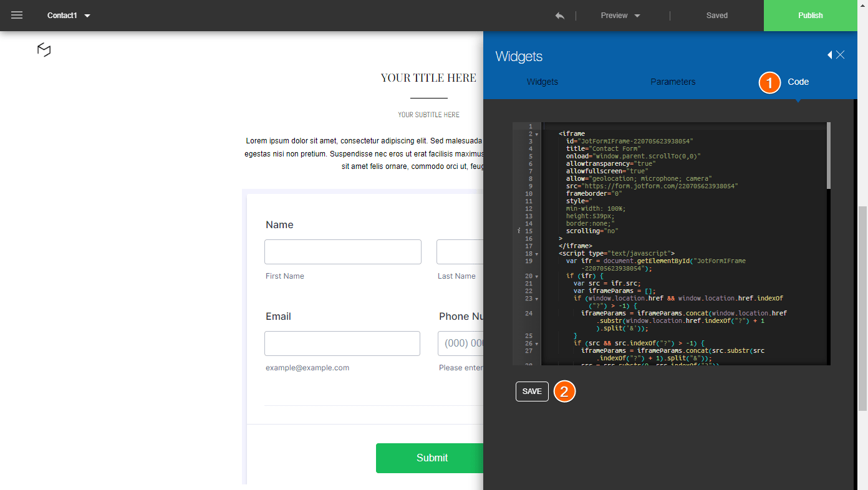
Task: Open the hamburger navigation menu
Action: (x=16, y=15)
